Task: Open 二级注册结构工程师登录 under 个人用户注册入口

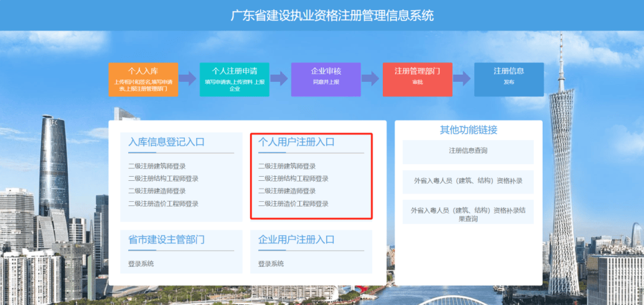Action: (293, 178)
